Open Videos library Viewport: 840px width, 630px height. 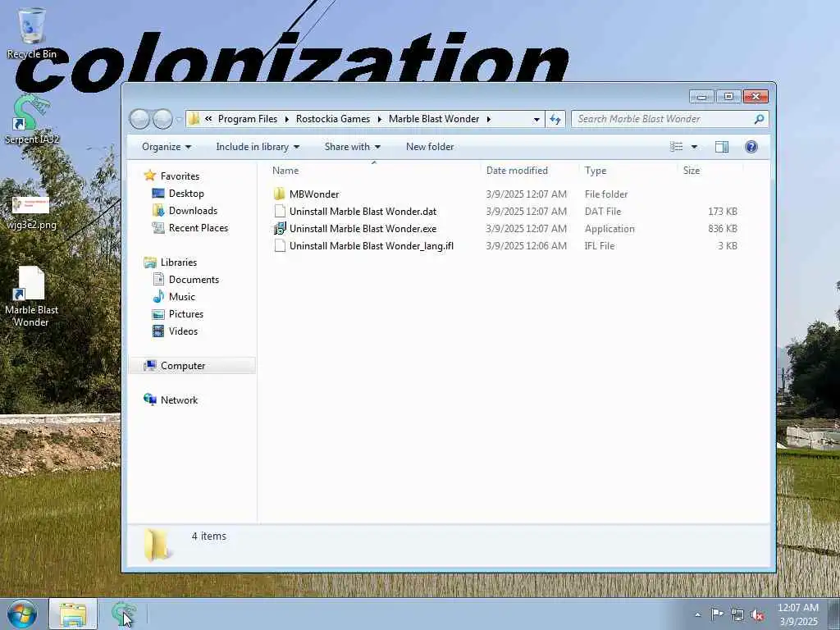click(x=183, y=331)
